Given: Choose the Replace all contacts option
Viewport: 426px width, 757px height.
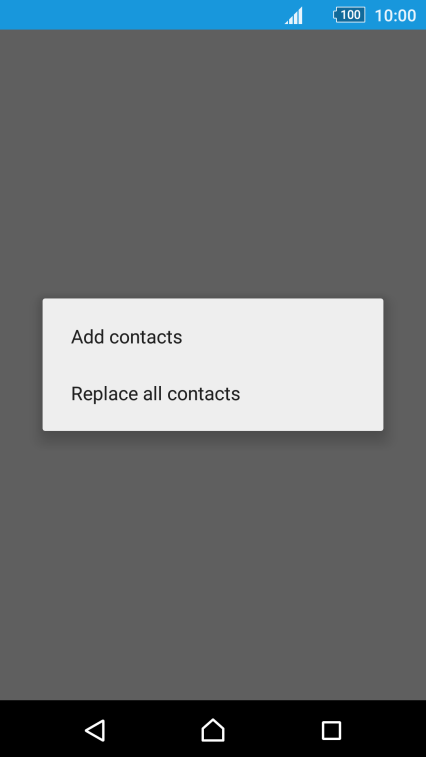Looking at the screenshot, I should pos(213,393).
